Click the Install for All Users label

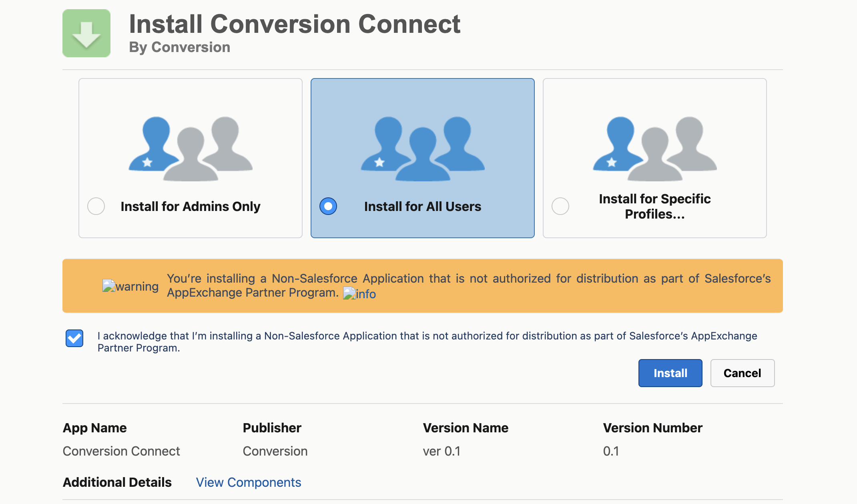pyautogui.click(x=423, y=207)
